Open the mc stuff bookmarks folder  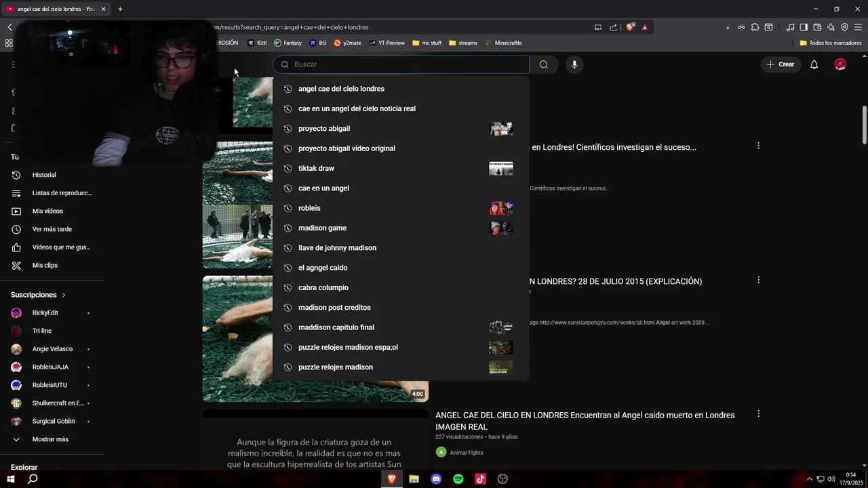[x=427, y=43]
